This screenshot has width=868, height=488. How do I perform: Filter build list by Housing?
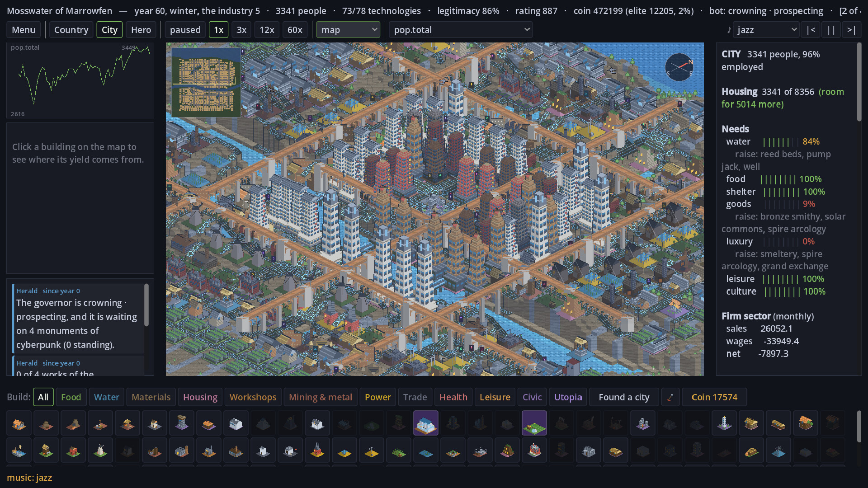[200, 397]
